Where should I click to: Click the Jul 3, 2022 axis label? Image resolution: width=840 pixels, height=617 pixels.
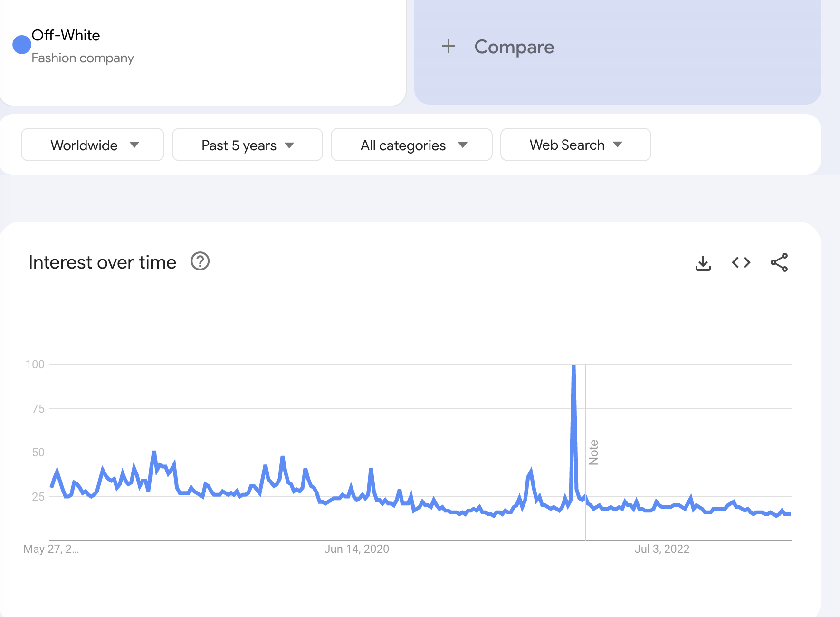662,549
